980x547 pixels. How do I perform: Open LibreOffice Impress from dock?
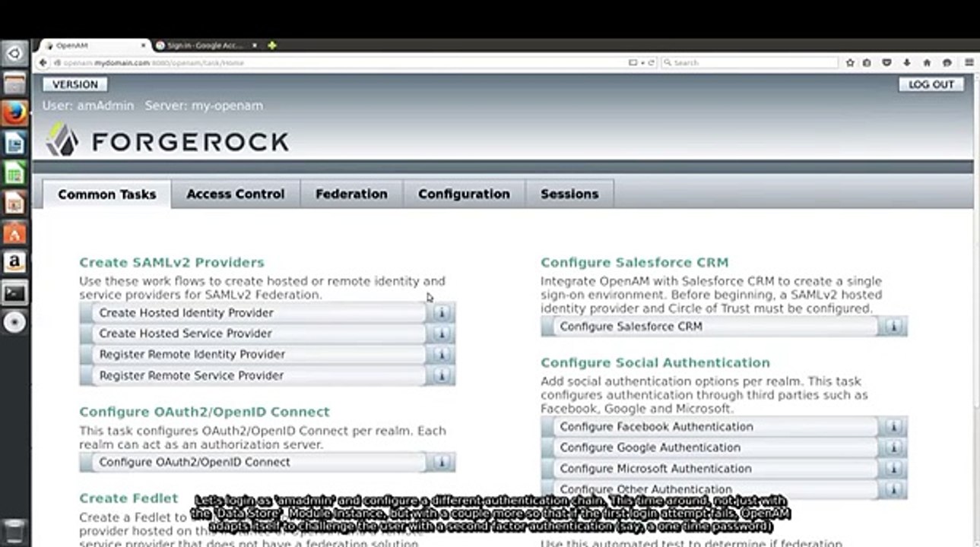click(14, 203)
